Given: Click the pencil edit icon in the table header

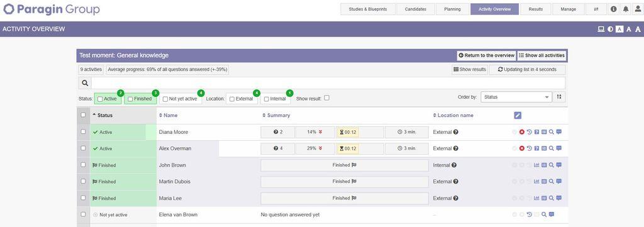Looking at the screenshot, I should pos(518,115).
